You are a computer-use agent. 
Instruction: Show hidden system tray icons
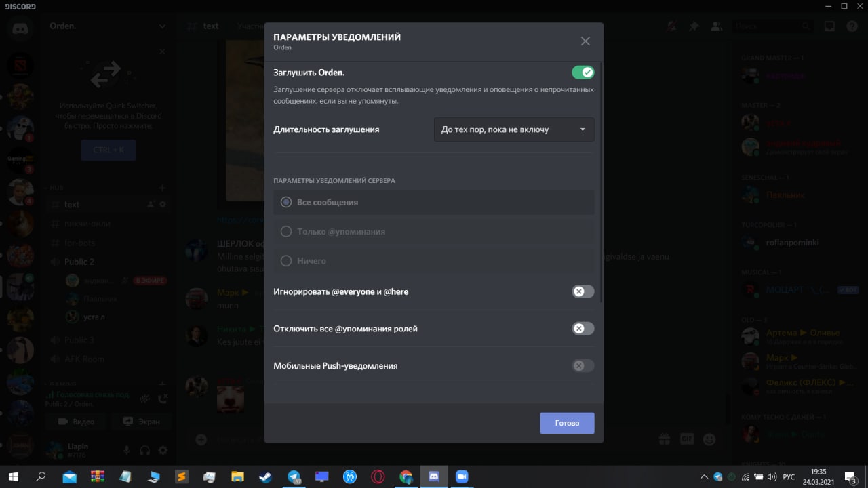click(704, 476)
